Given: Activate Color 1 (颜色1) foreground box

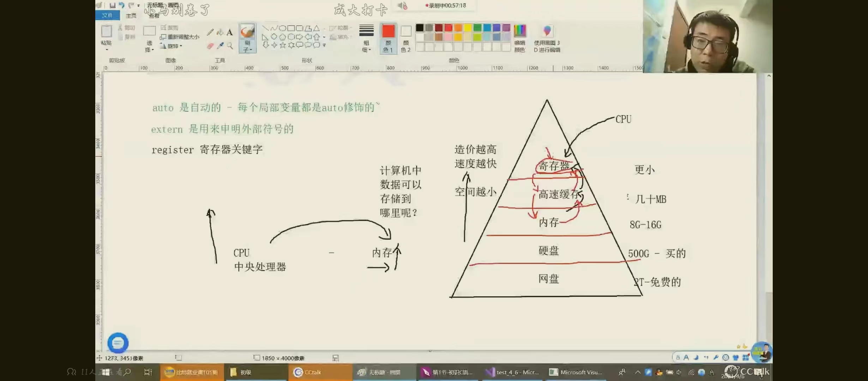Looking at the screenshot, I should (x=388, y=38).
